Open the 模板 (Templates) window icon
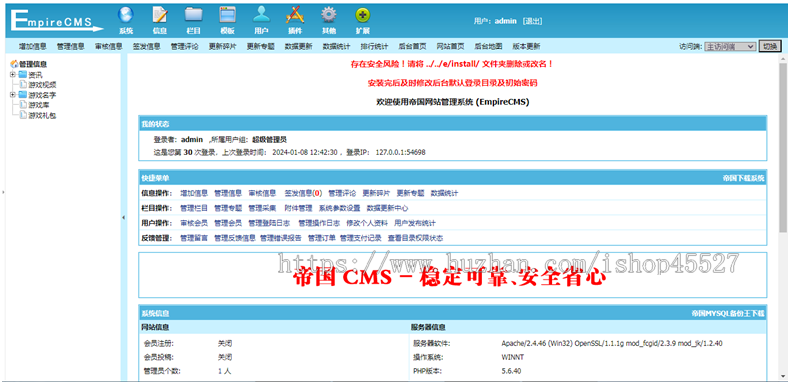 click(x=227, y=15)
